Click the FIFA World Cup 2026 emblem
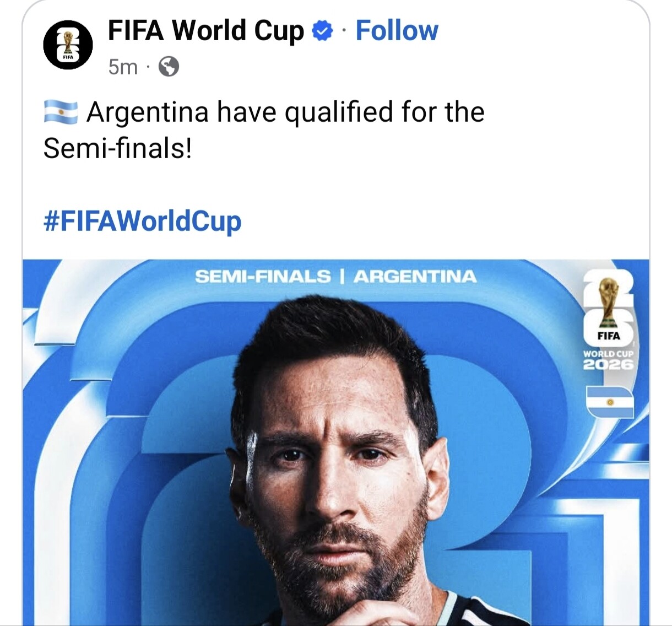672x626 pixels. [x=609, y=322]
